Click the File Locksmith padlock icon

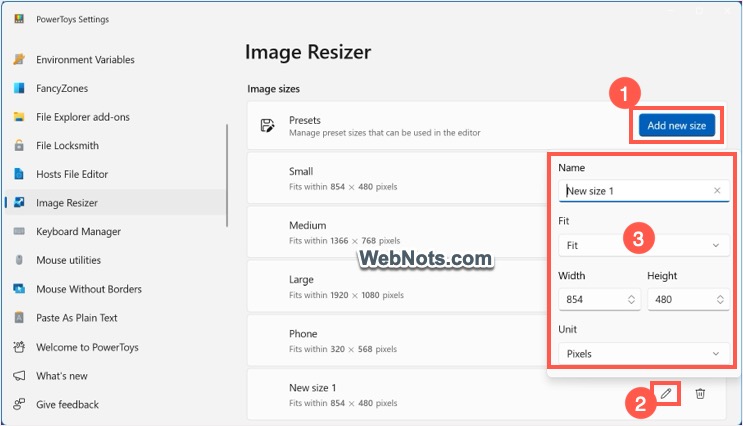[x=19, y=145]
